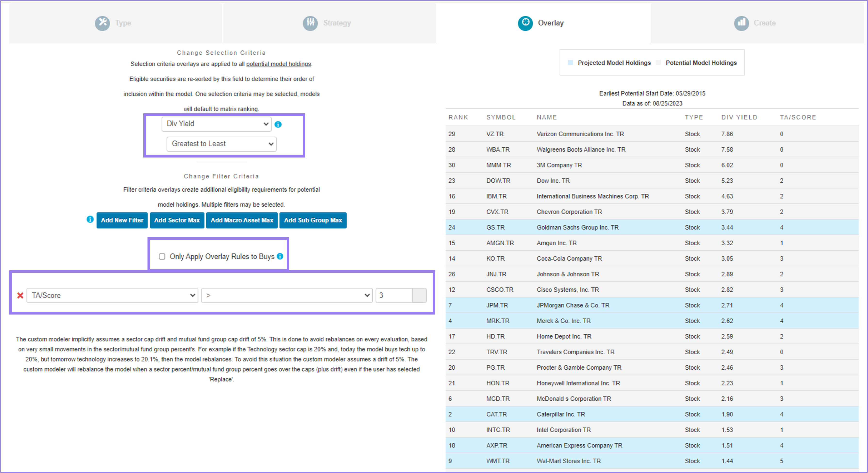Click the filter value field containing 3
The height and width of the screenshot is (473, 868).
click(394, 295)
